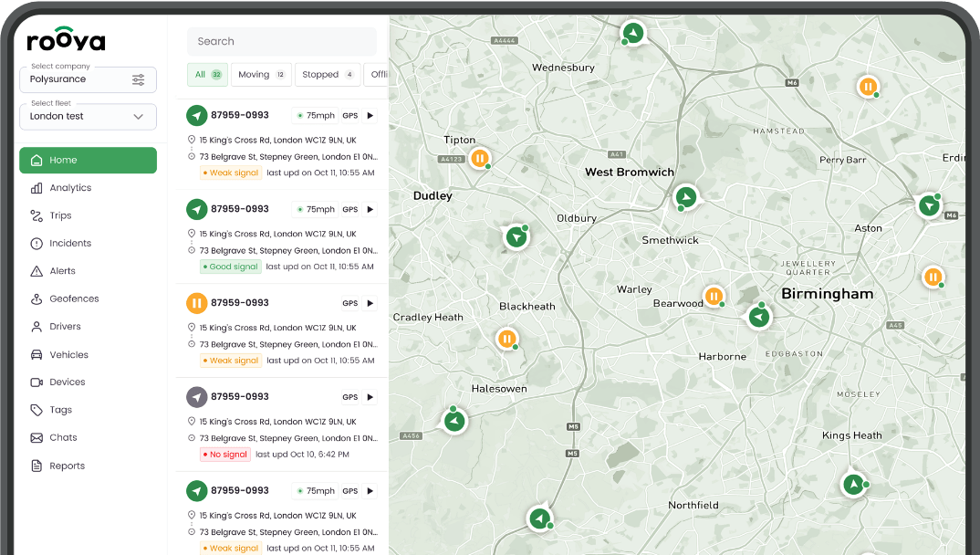Open Trips via its route icon
Viewport: 980px width, 555px height.
tap(36, 215)
